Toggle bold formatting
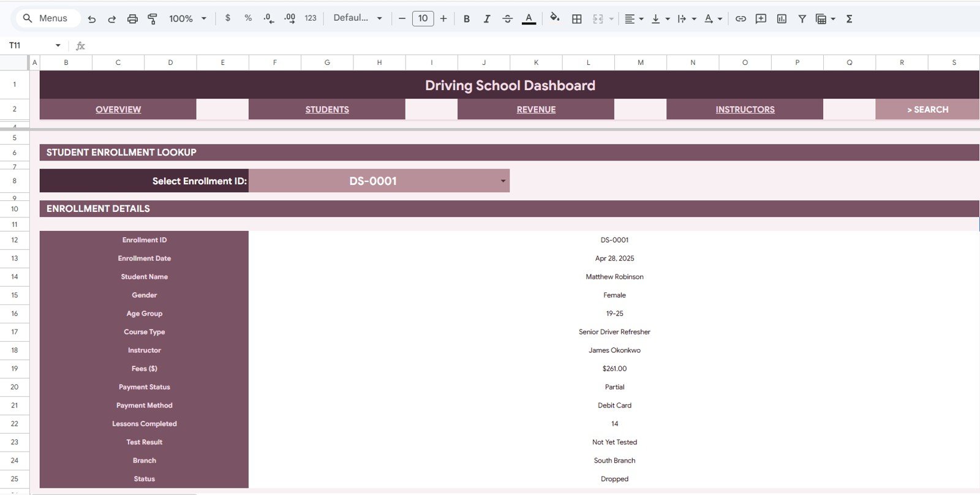 pyautogui.click(x=467, y=19)
